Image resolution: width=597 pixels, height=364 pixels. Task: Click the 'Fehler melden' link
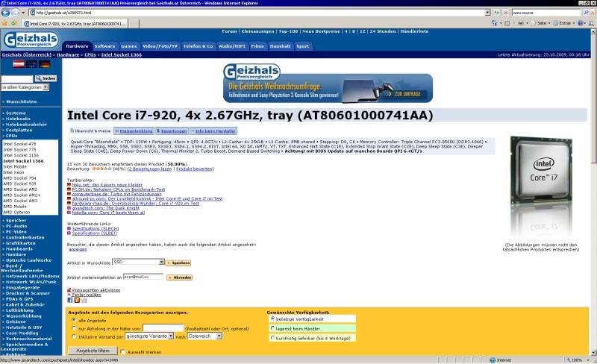pos(87,295)
